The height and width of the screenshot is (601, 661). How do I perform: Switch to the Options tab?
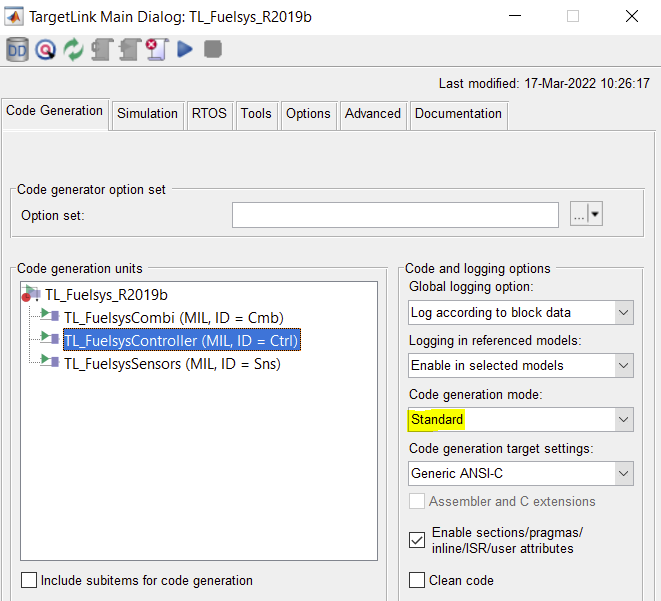tap(308, 114)
